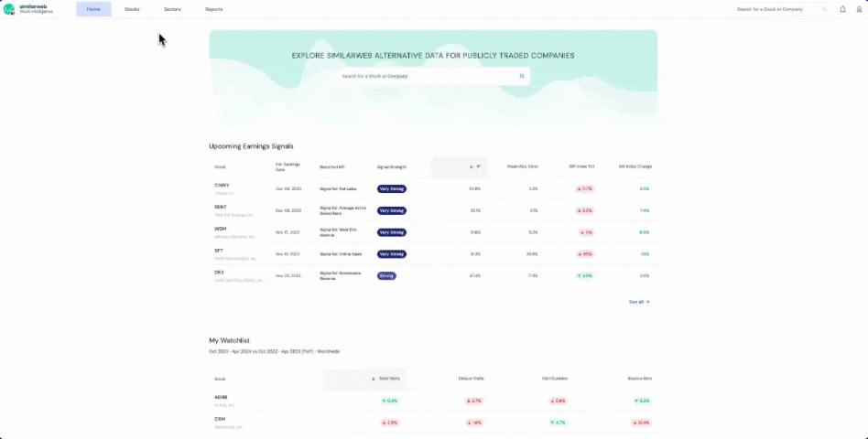The width and height of the screenshot is (868, 439).
Task: Open the notifications bell
Action: [x=842, y=9]
